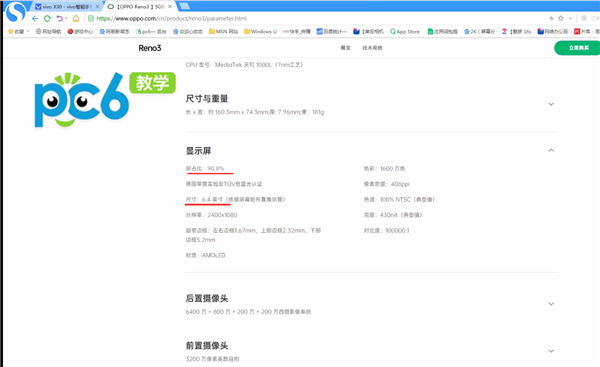Click the 6400 万 rear camera summary text
This screenshot has height=367, width=600.
(x=248, y=312)
